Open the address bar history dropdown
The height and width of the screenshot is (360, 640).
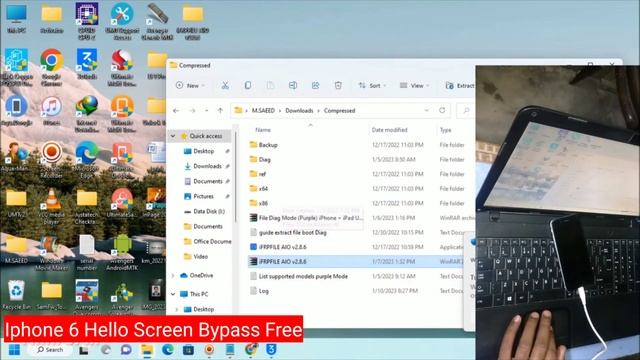[x=427, y=111]
